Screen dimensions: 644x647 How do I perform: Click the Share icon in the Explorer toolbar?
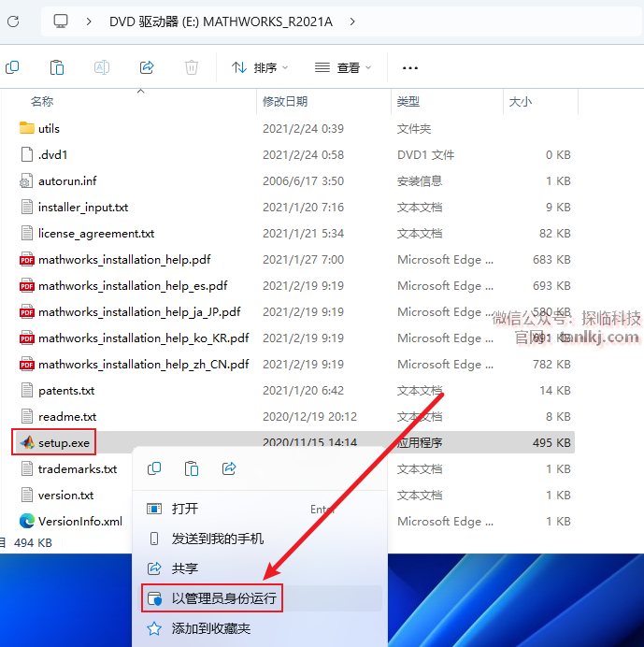pos(147,67)
